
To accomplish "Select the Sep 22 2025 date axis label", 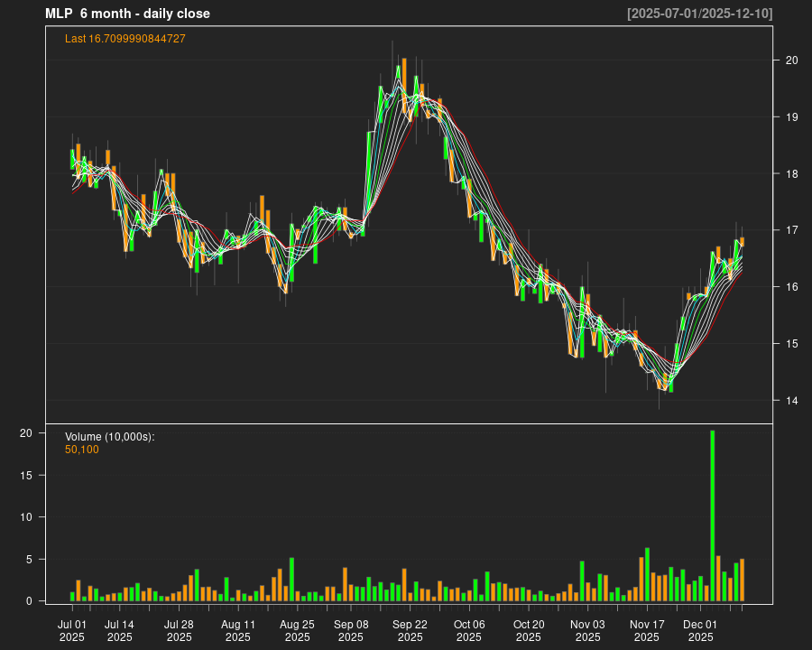I will [410, 630].
